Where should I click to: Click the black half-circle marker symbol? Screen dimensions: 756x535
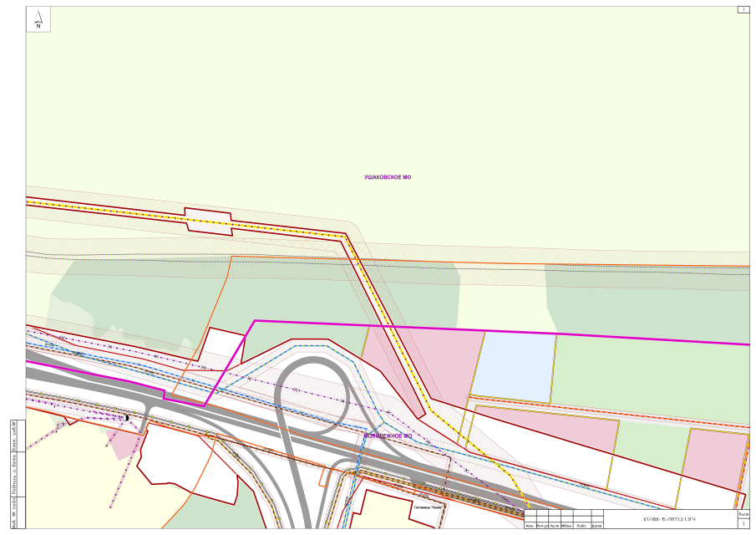(x=126, y=416)
